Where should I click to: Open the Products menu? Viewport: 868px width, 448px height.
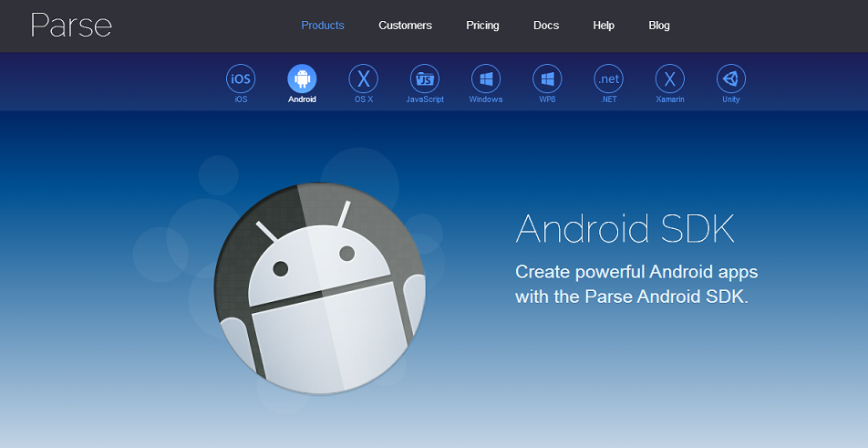coord(323,26)
